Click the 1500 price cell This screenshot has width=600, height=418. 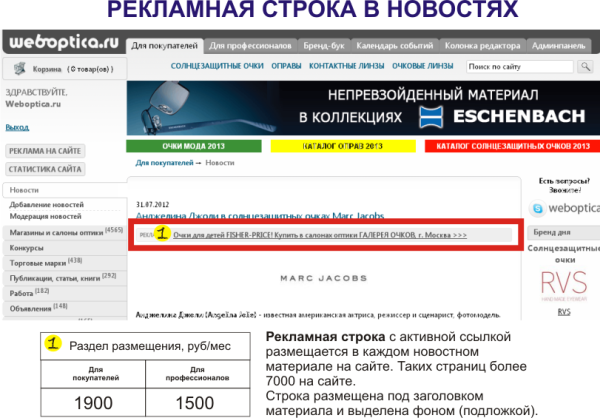(x=197, y=403)
